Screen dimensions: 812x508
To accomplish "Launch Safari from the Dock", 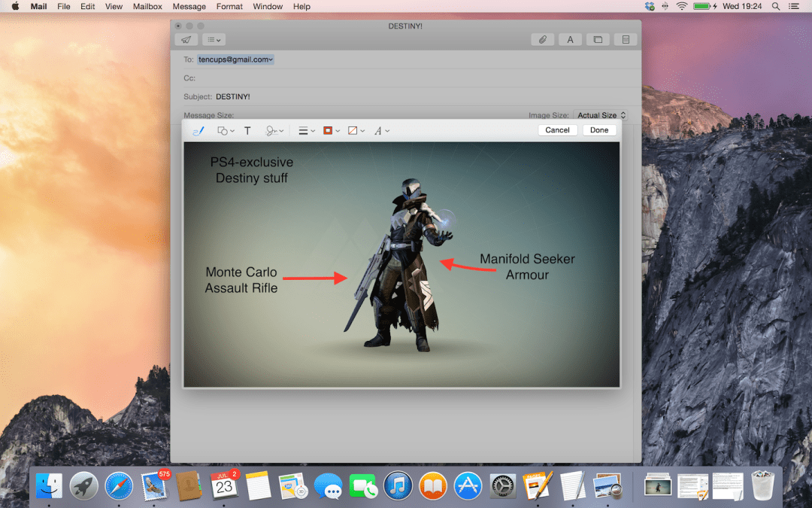I will [x=119, y=487].
